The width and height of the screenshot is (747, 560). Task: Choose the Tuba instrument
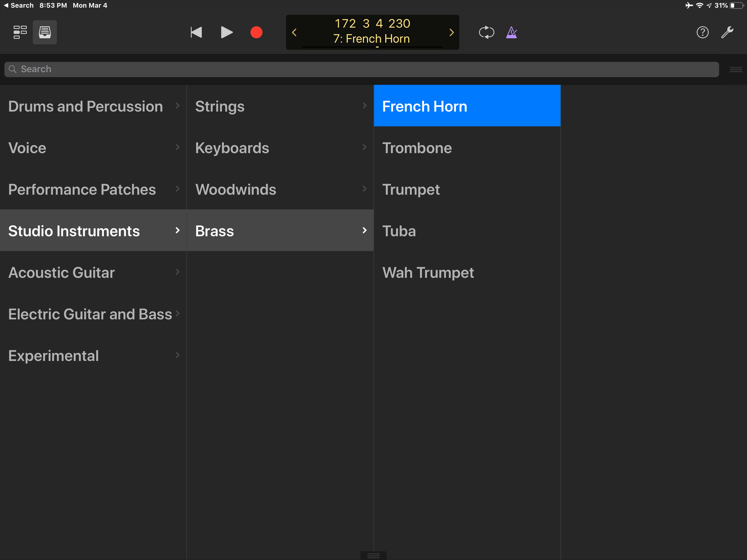click(x=467, y=231)
